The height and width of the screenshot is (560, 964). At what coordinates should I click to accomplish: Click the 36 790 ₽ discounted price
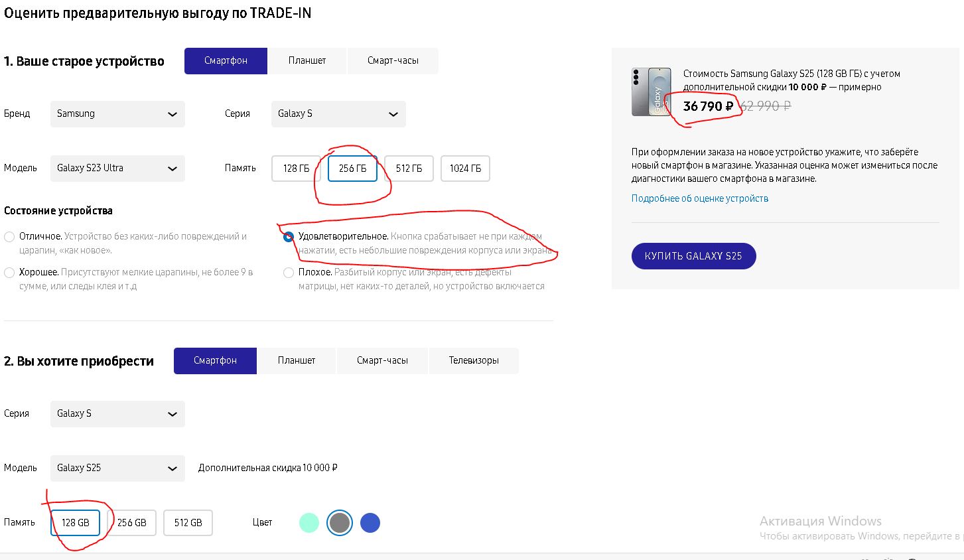tap(708, 106)
